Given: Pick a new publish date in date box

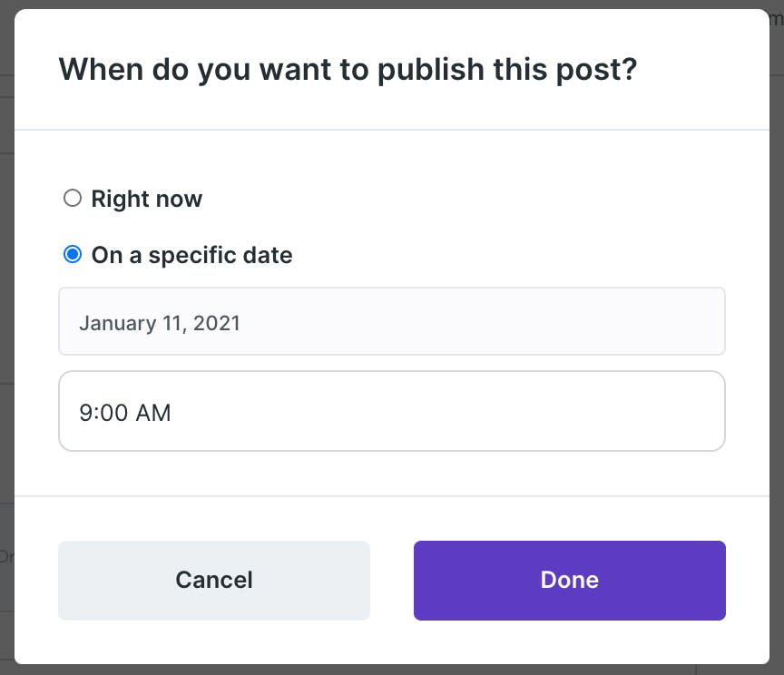Looking at the screenshot, I should pyautogui.click(x=392, y=321).
